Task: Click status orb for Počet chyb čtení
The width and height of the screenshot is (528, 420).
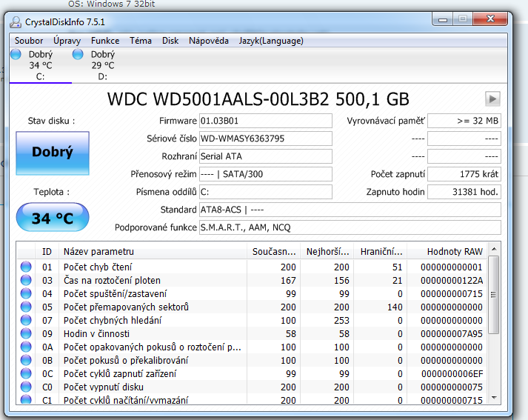Action: (27, 267)
